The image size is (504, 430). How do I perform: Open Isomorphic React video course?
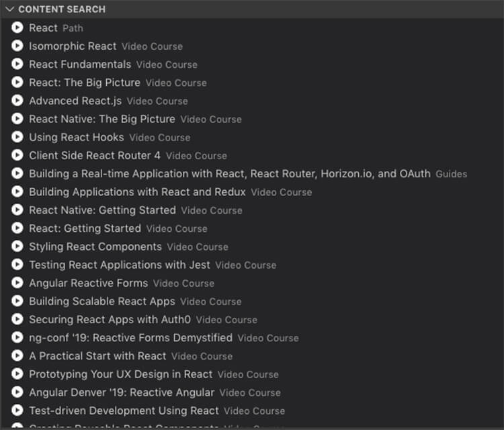106,46
